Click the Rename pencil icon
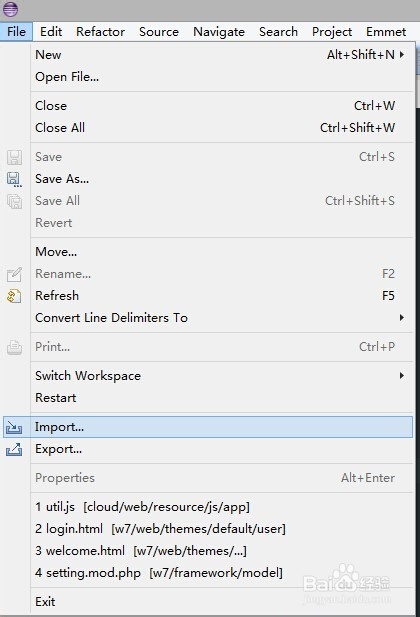Screen dimensions: 420x617 coord(14,274)
